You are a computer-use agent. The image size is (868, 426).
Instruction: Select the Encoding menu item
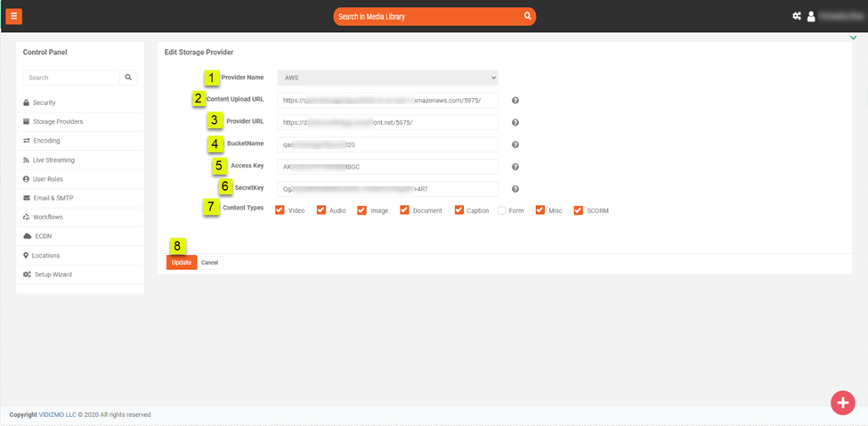coord(46,141)
